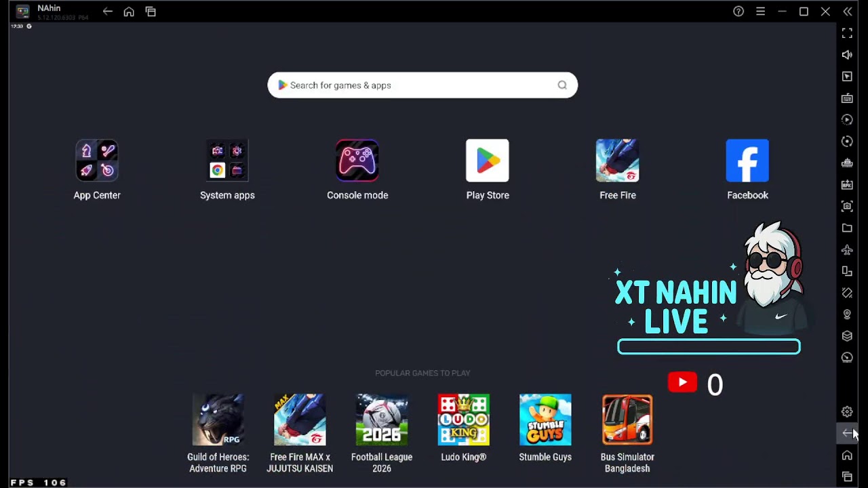Open Football League 2026 game
Viewport: 868px width, 488px height.
click(x=382, y=420)
